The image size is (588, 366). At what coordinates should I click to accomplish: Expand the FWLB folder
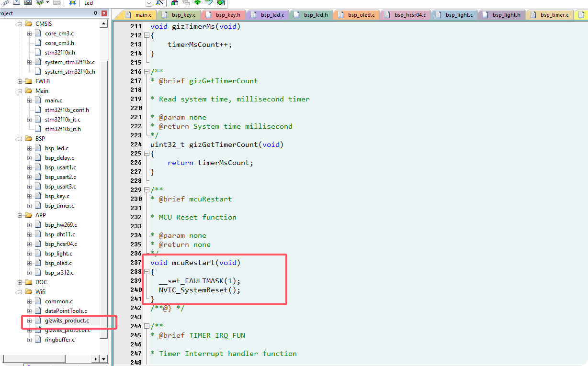(20, 81)
